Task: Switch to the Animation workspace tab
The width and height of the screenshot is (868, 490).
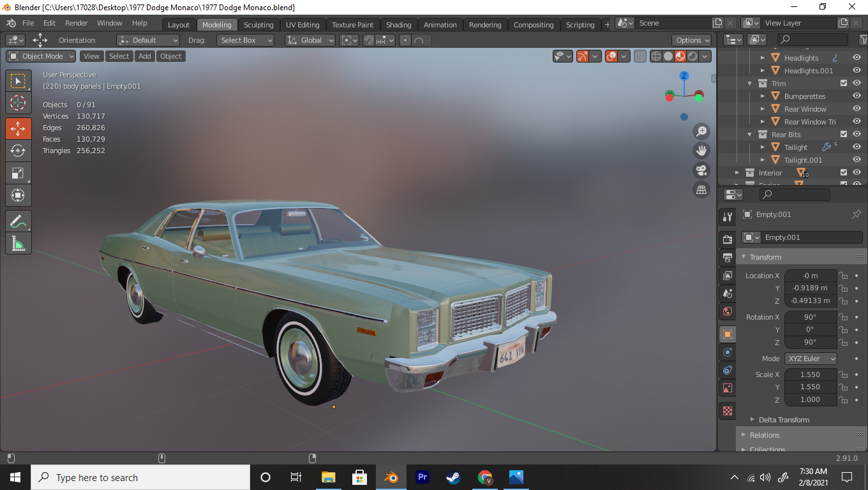Action: point(440,25)
